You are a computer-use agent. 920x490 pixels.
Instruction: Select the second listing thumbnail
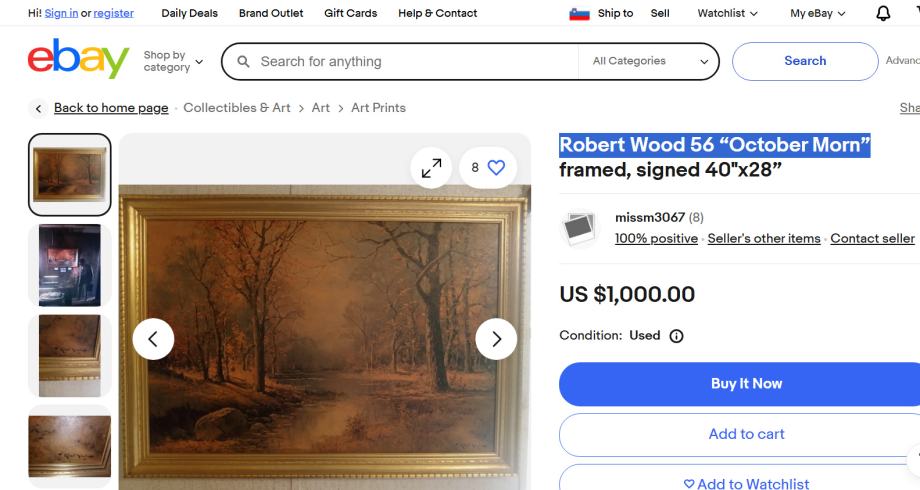pyautogui.click(x=69, y=265)
